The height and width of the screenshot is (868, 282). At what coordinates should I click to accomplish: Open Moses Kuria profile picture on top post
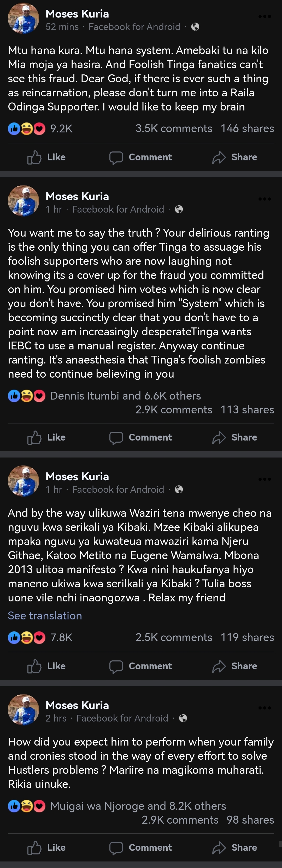tap(23, 19)
